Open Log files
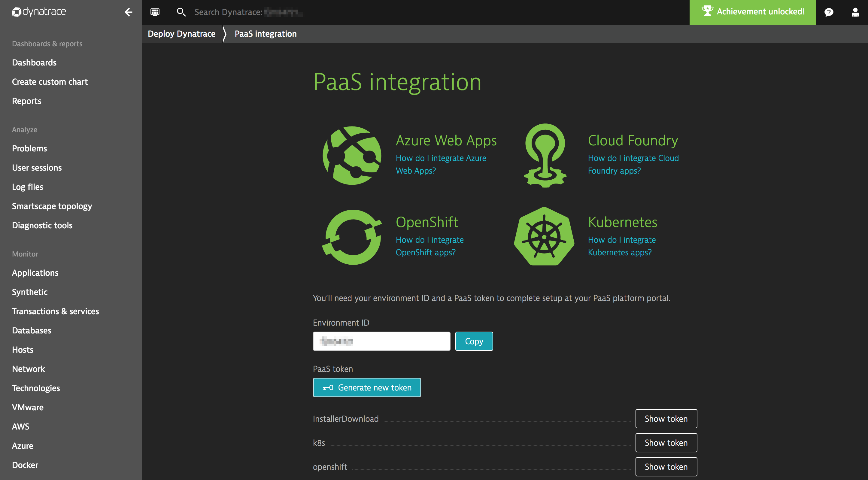The image size is (868, 480). click(28, 187)
